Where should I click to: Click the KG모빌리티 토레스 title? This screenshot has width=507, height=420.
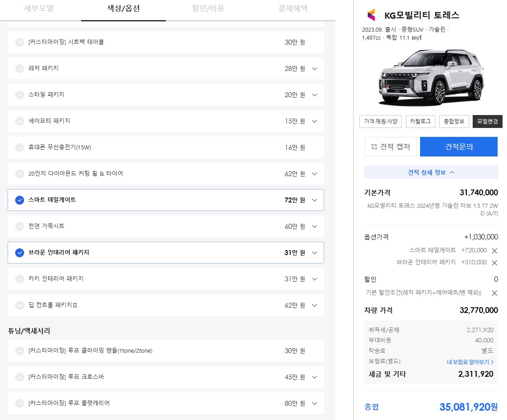(x=422, y=15)
